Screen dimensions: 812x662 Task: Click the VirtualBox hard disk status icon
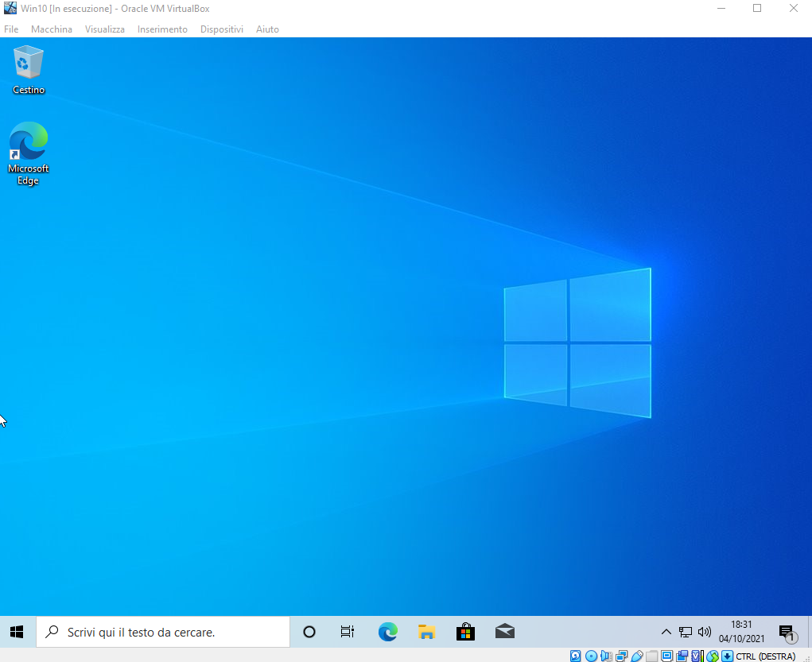[575, 656]
